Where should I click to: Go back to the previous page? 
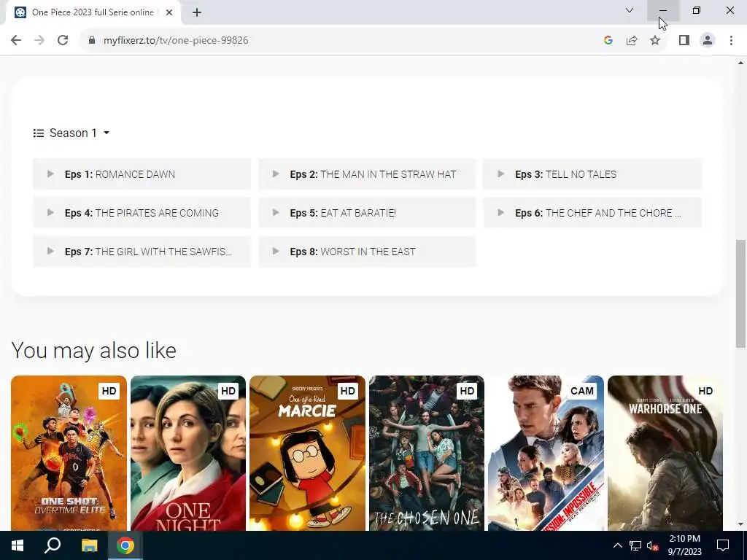tap(16, 41)
